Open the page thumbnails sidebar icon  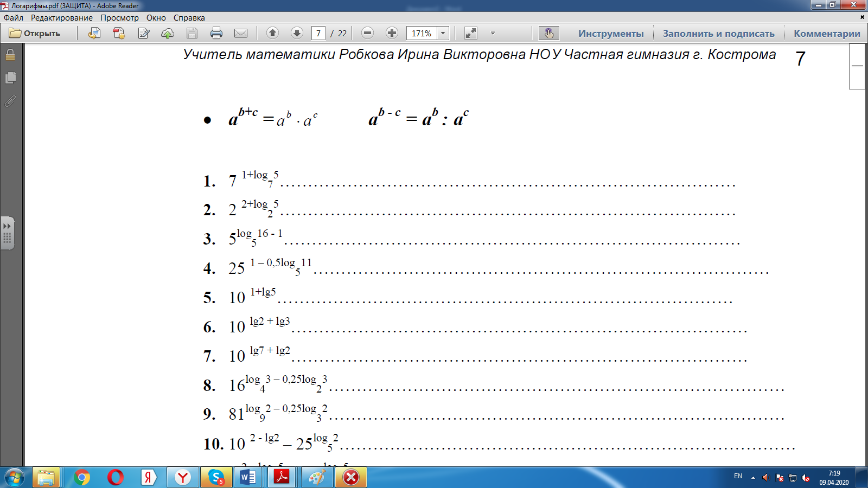(10, 78)
